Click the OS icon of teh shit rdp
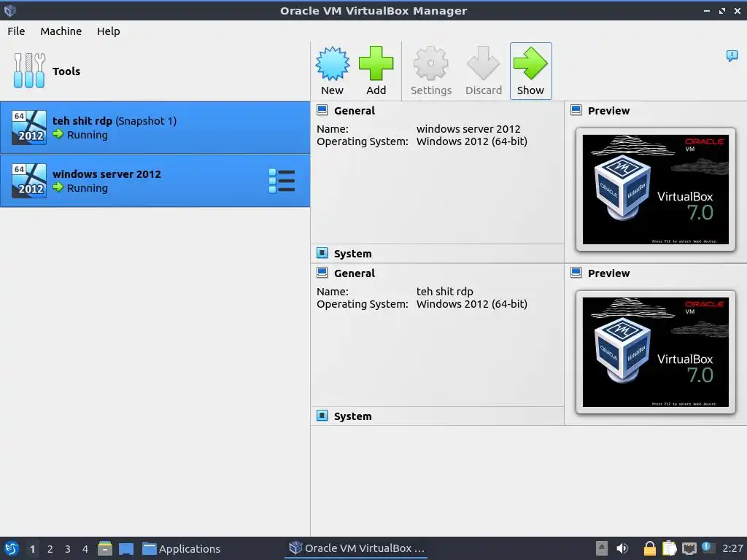The image size is (747, 560). coord(29,128)
